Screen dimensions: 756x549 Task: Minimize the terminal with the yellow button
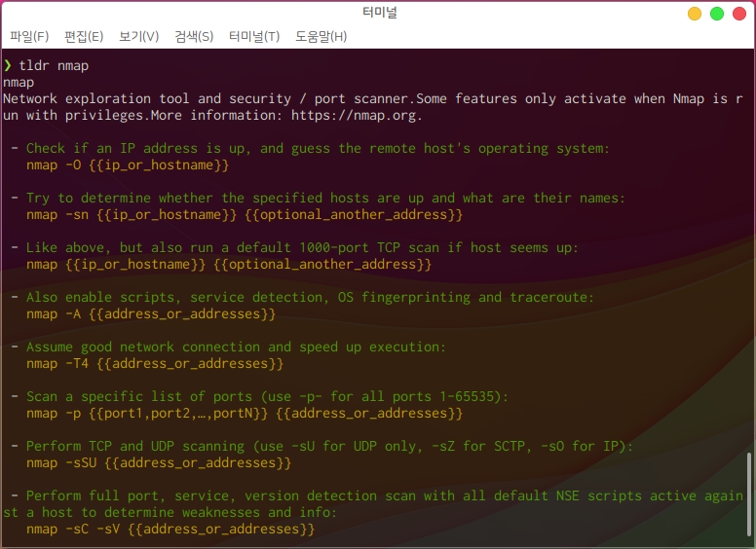click(695, 14)
